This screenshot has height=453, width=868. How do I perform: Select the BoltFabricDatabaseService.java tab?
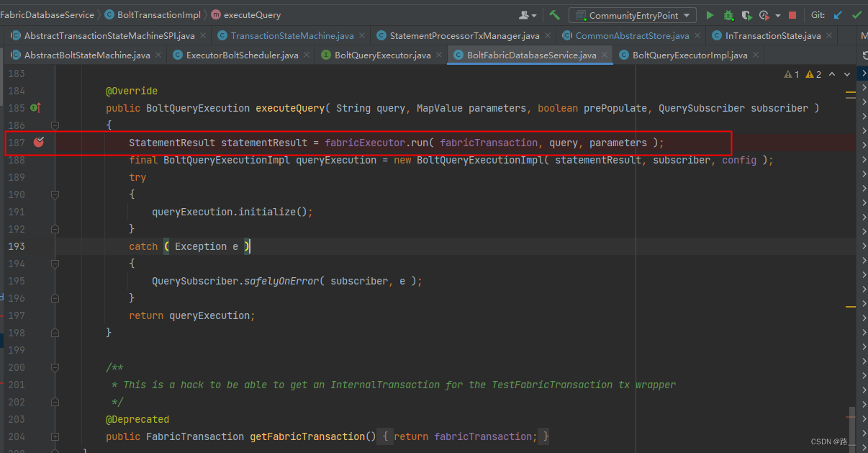pos(531,55)
